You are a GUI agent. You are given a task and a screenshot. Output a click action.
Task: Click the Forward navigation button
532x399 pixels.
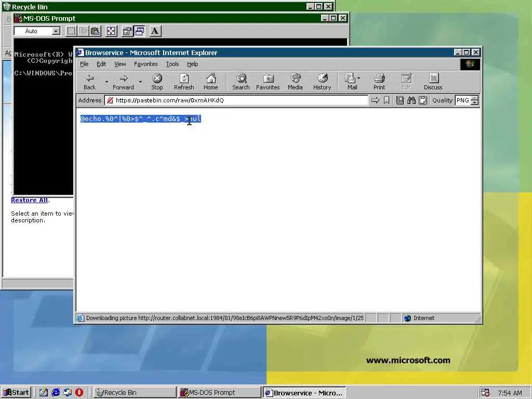(123, 82)
